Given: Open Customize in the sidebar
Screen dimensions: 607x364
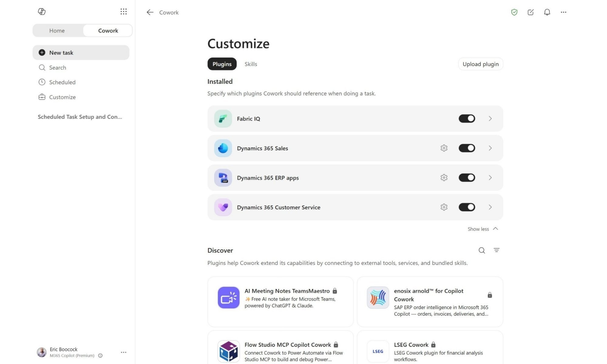Looking at the screenshot, I should [x=81, y=97].
